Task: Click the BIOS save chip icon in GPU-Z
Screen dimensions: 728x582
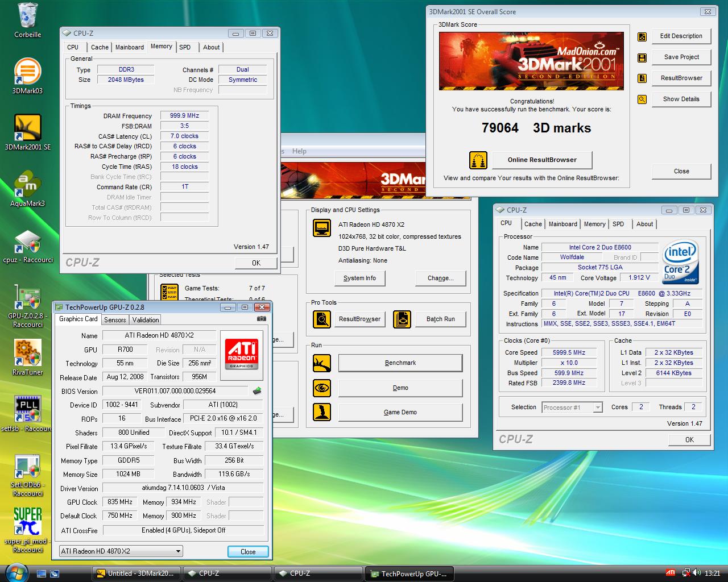Action: coord(257,391)
